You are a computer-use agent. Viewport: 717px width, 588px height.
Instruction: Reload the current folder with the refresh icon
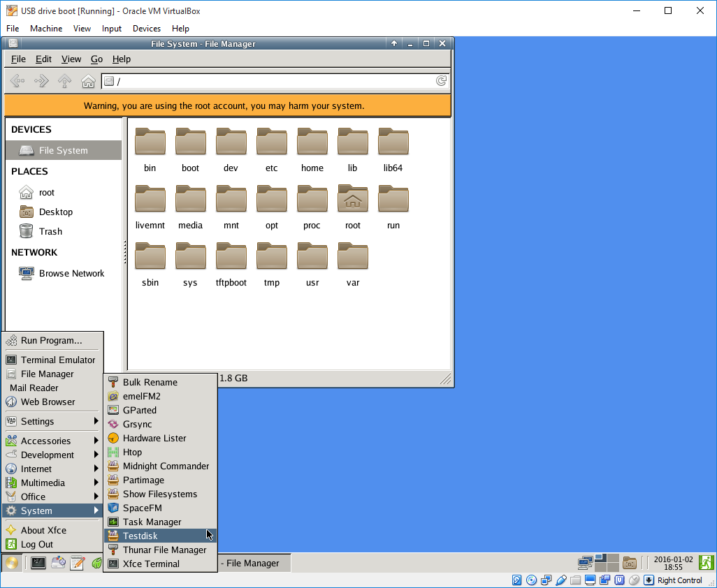tap(441, 81)
